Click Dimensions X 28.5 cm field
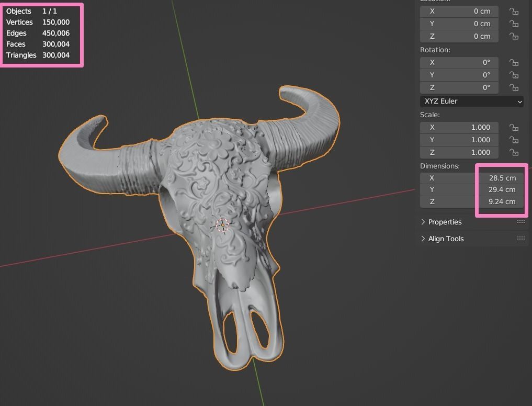This screenshot has width=532, height=406. click(x=472, y=178)
